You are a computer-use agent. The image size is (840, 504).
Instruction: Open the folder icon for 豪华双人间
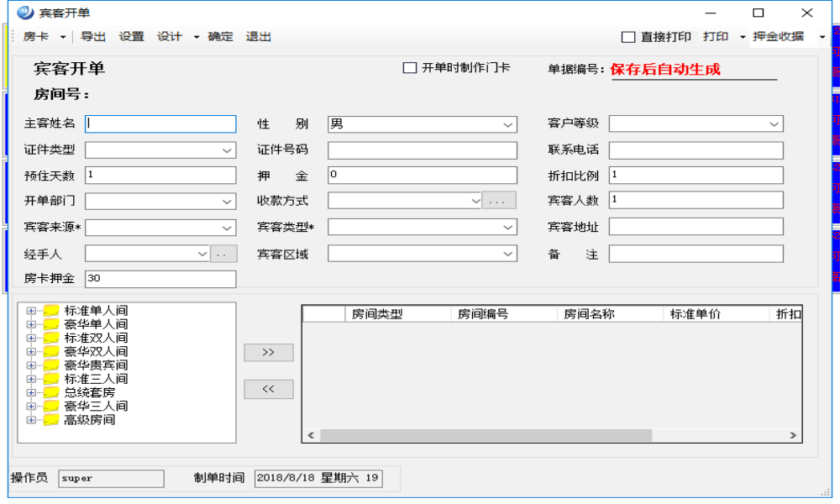tap(51, 351)
